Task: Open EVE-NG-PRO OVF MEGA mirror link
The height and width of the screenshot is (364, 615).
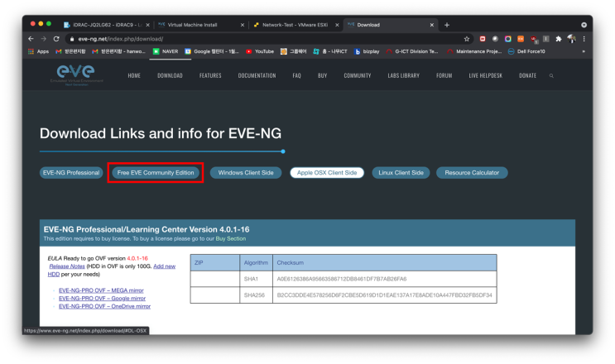Action: 101,290
